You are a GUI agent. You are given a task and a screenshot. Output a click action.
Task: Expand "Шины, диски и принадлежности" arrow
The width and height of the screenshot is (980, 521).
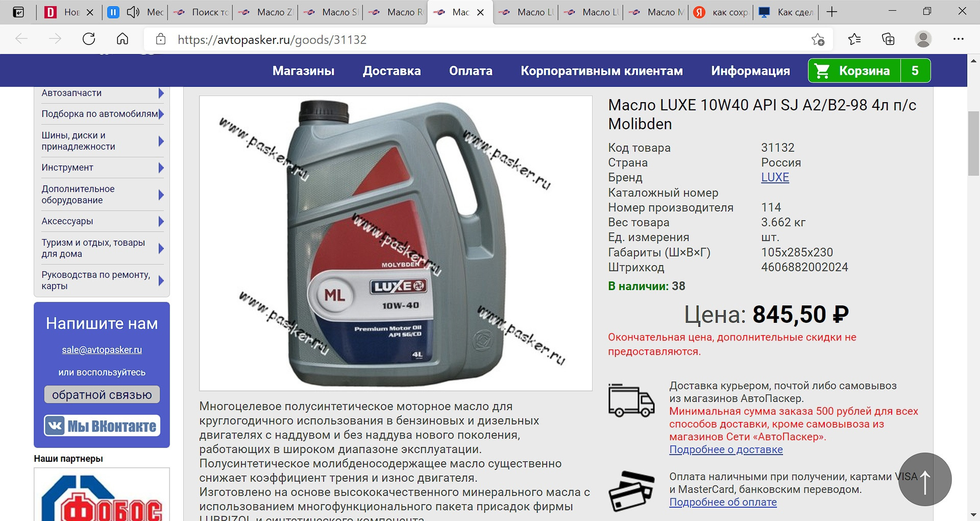161,141
